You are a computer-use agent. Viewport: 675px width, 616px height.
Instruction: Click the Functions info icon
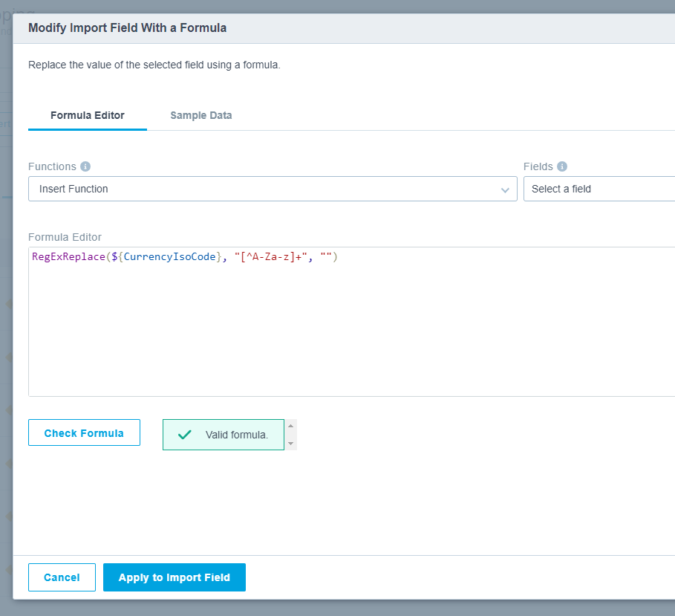[85, 166]
